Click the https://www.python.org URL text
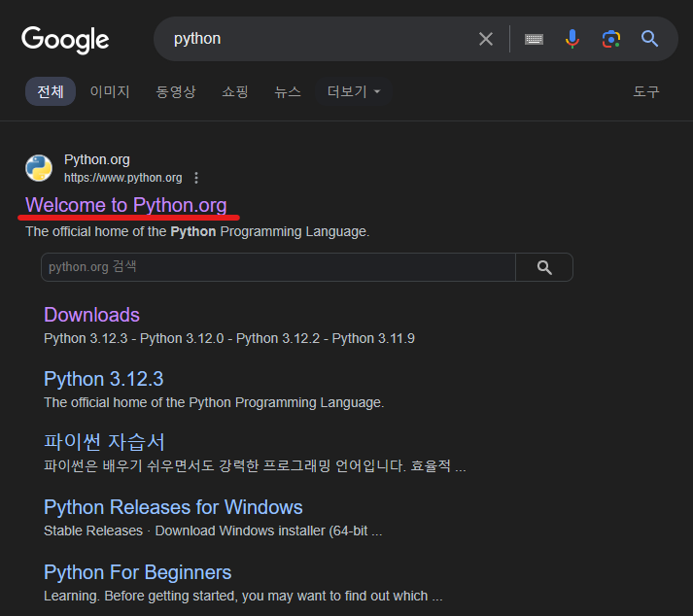 pyautogui.click(x=122, y=178)
